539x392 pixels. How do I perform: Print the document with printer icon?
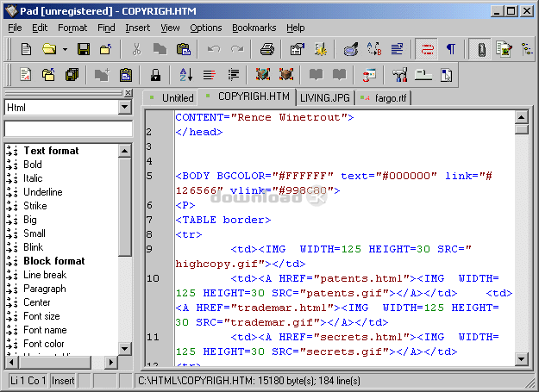(x=266, y=49)
